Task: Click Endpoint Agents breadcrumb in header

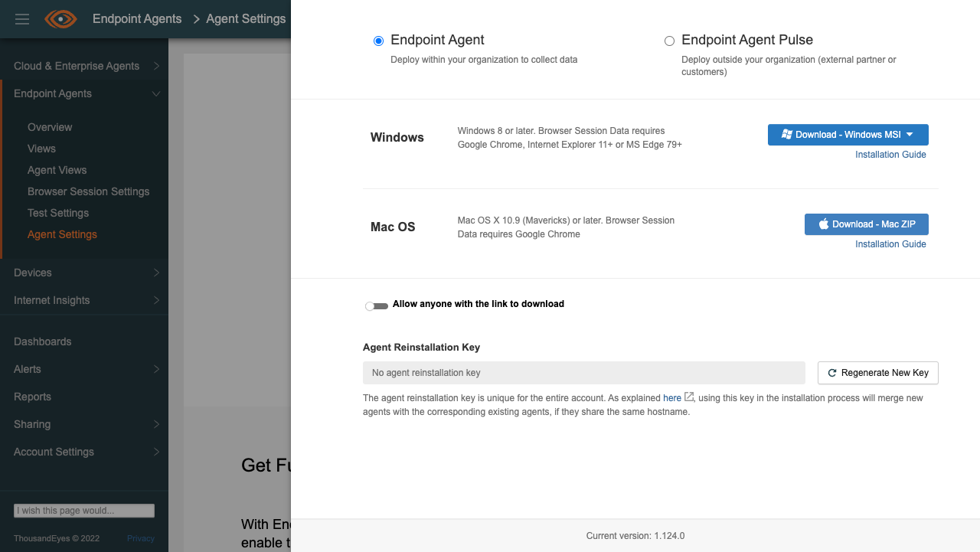Action: [137, 18]
